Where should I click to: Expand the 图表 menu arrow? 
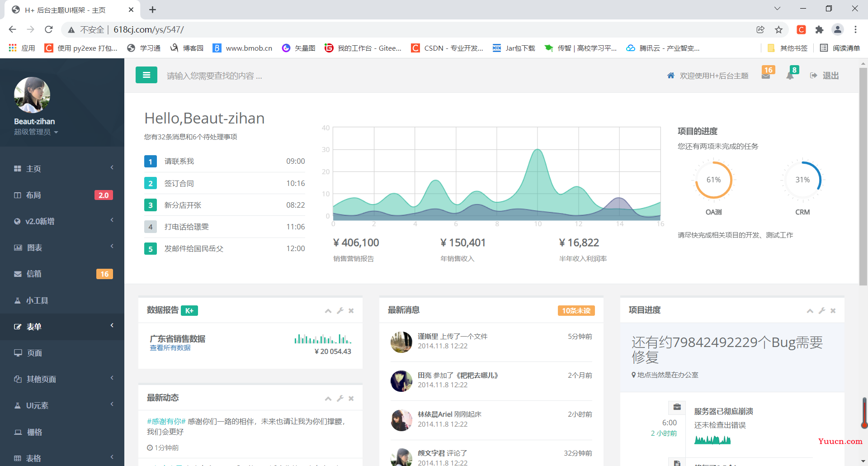tap(112, 246)
